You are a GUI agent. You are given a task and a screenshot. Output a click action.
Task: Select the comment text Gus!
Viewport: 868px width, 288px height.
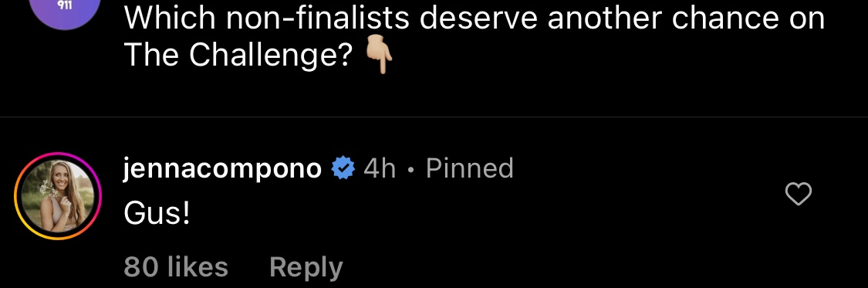[x=157, y=214]
